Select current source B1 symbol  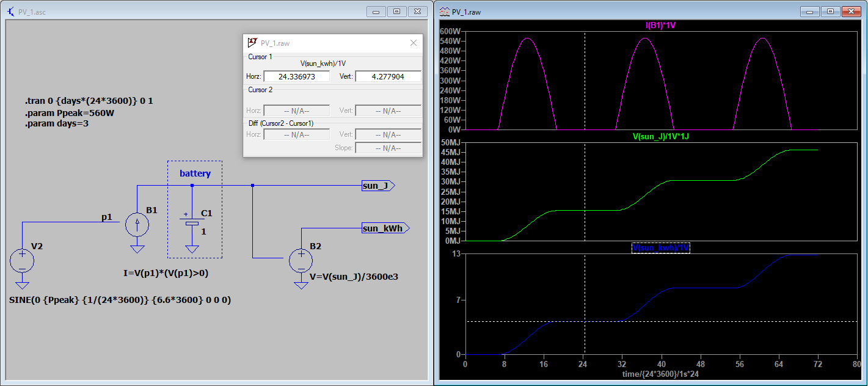pyautogui.click(x=137, y=225)
